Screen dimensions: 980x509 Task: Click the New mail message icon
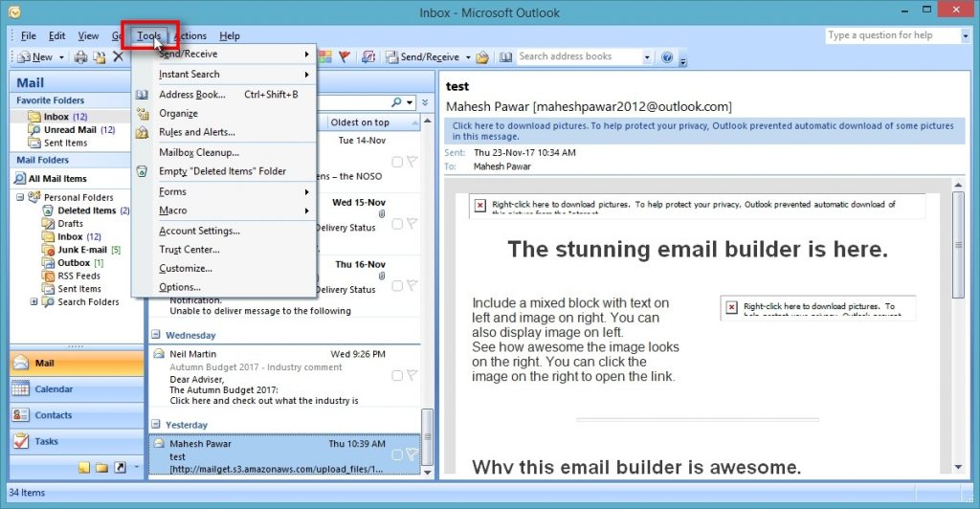tap(24, 57)
